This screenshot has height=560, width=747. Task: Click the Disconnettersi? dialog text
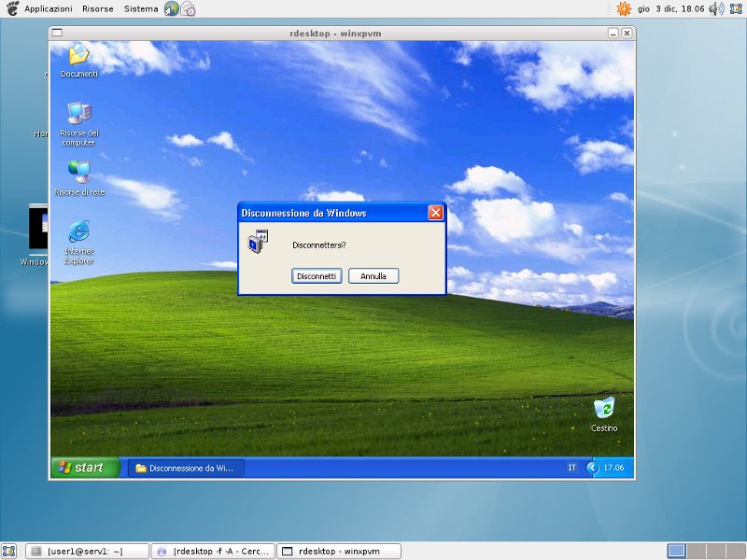click(x=319, y=245)
